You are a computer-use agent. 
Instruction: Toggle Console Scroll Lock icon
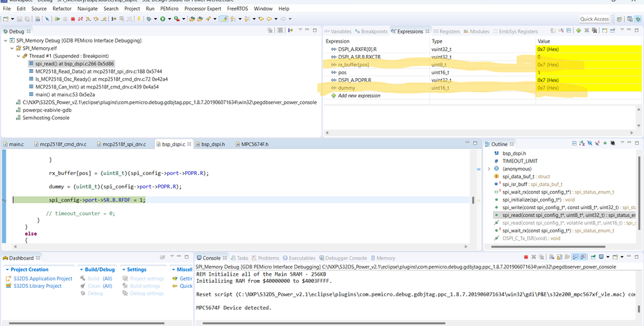(x=559, y=257)
